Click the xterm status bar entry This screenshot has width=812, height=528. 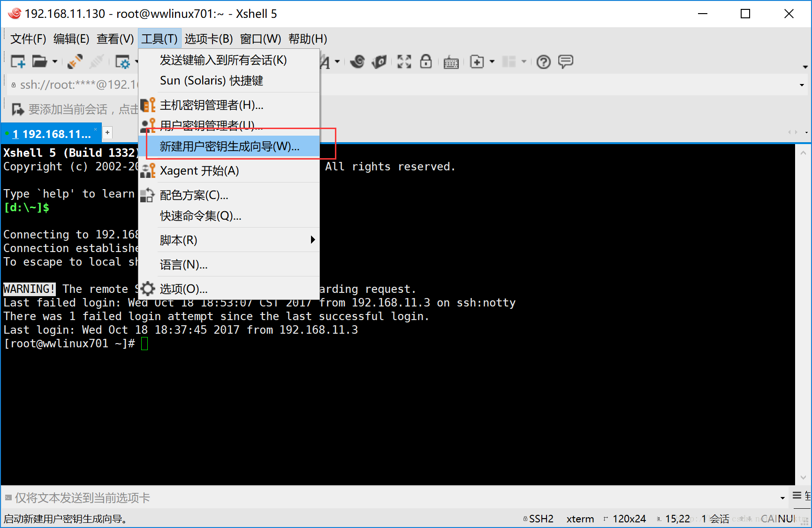point(580,519)
